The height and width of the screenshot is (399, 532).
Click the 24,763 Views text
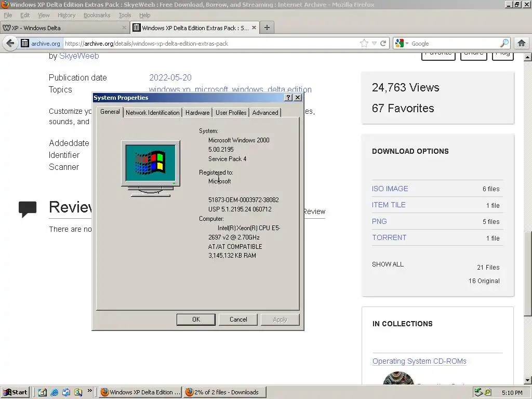coord(405,87)
